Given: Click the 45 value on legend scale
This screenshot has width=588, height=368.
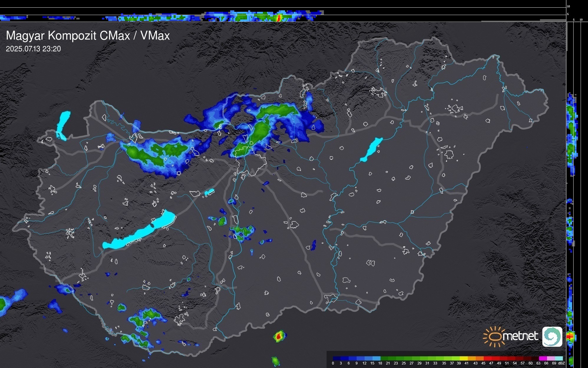Looking at the screenshot, I should click(x=483, y=363).
